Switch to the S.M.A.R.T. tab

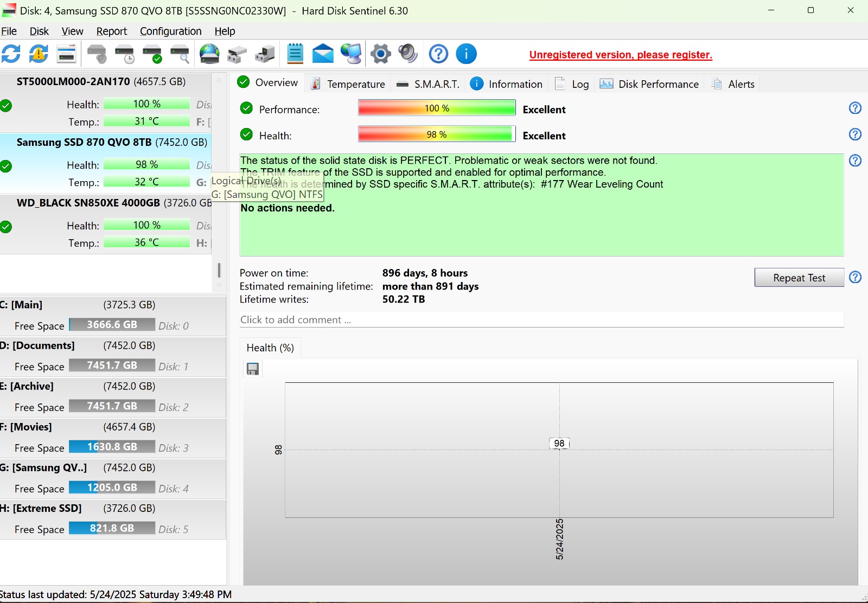pyautogui.click(x=428, y=84)
